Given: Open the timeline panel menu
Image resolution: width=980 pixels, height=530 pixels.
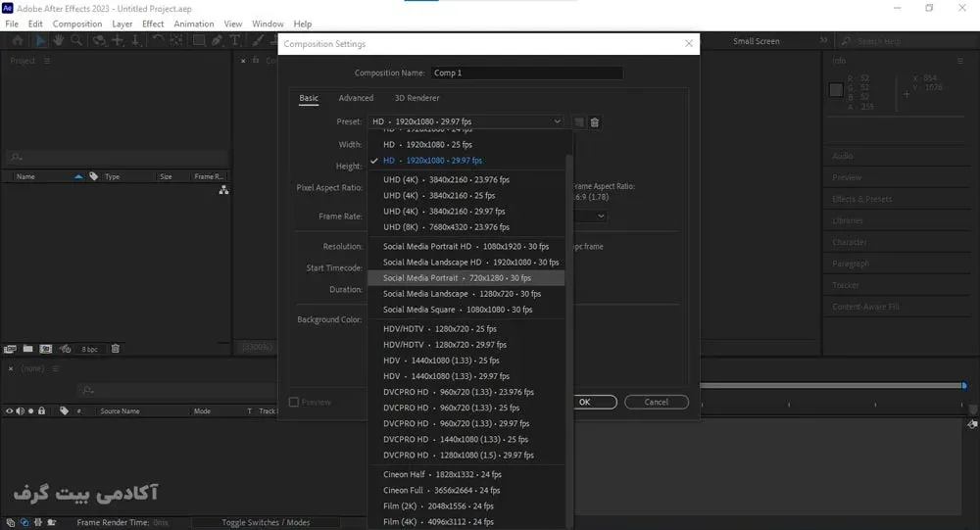Looking at the screenshot, I should 55,368.
